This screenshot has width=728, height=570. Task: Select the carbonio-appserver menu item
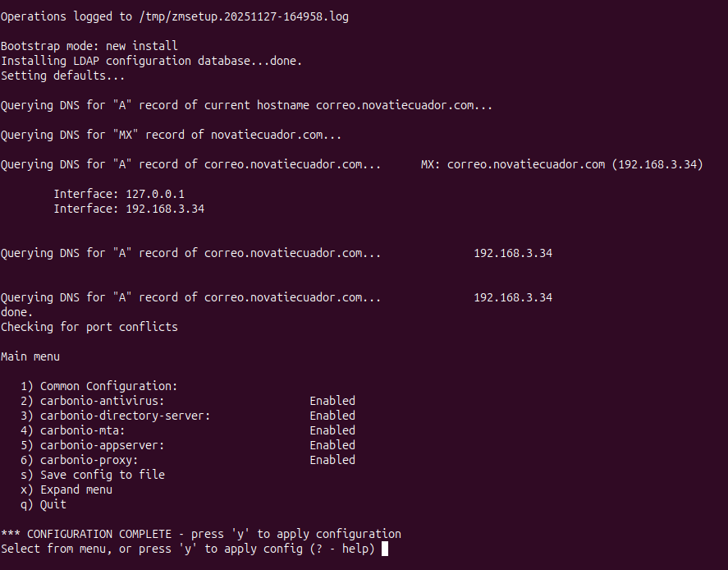(102, 445)
